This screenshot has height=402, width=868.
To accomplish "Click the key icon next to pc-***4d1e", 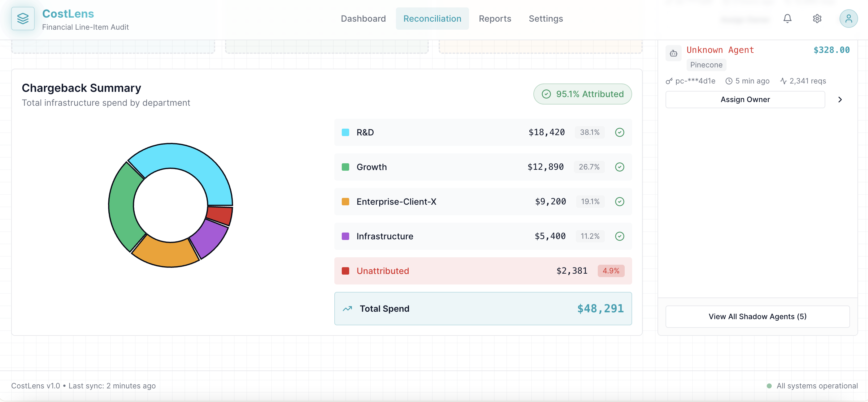I will 669,81.
